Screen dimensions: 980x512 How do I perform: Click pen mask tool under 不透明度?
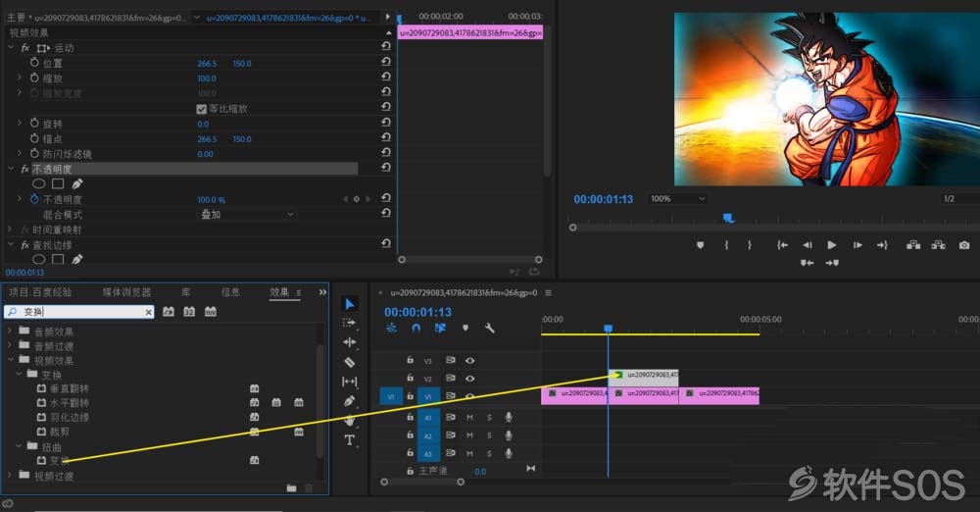76,184
